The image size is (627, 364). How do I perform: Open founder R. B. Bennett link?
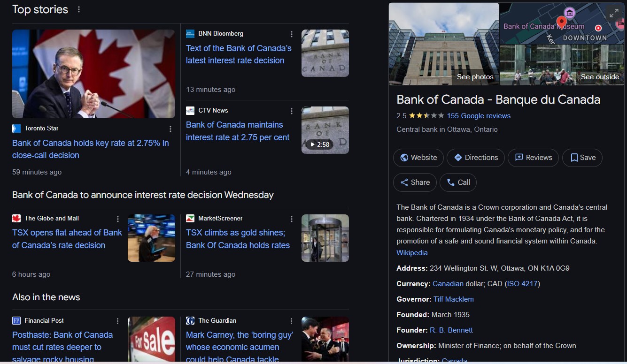451,330
